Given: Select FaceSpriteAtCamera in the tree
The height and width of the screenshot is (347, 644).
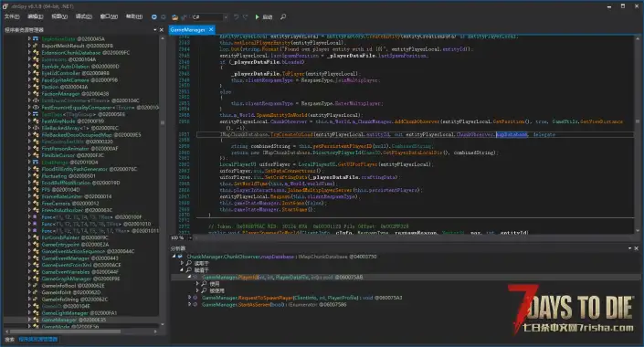Looking at the screenshot, I should point(79,80).
